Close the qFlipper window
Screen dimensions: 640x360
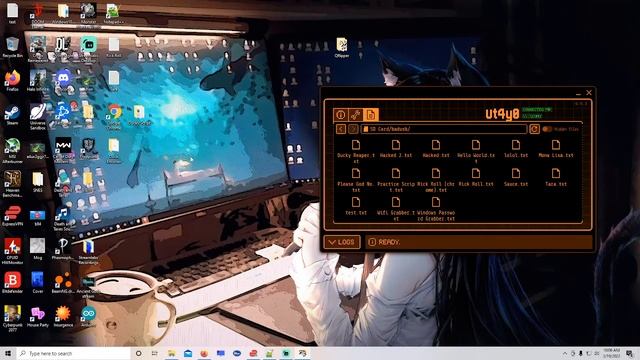[x=589, y=93]
